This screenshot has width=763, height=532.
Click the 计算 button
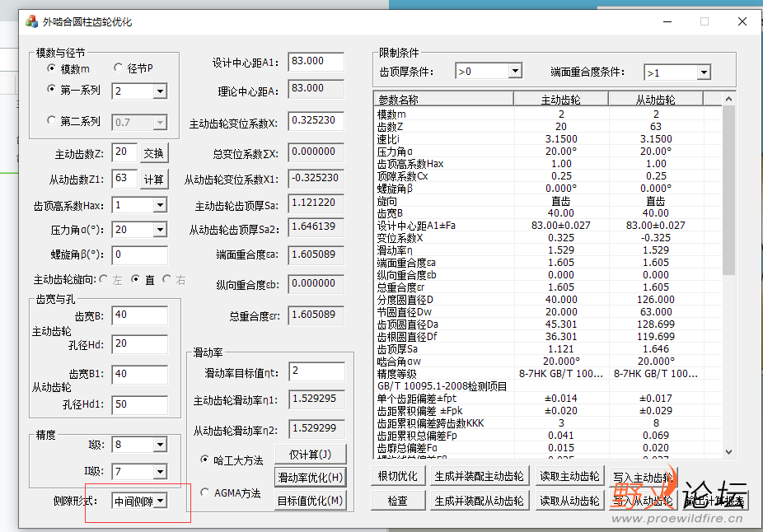click(154, 180)
